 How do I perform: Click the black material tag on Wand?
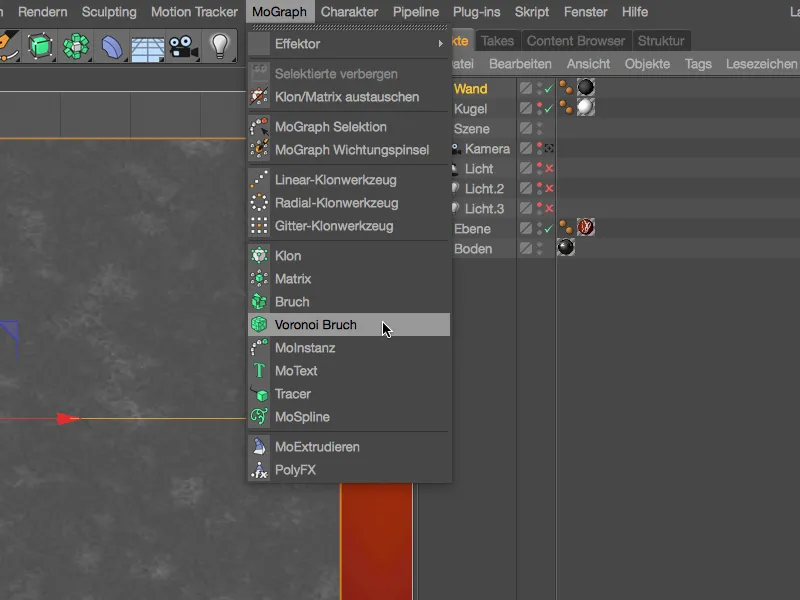(586, 87)
